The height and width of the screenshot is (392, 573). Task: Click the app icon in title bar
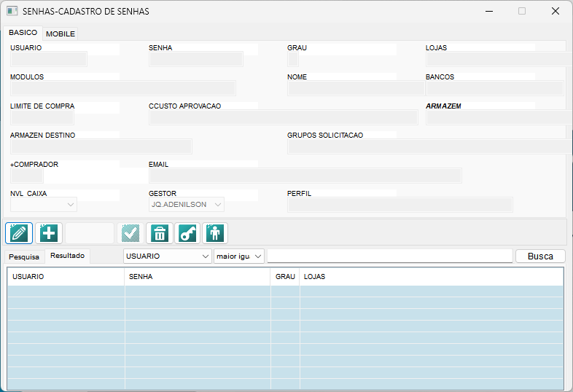point(12,12)
